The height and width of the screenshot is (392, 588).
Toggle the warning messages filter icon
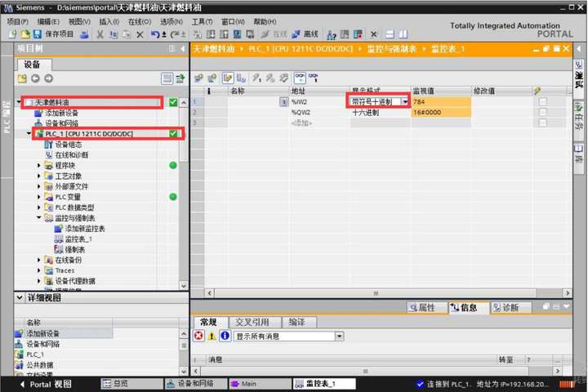click(x=212, y=336)
